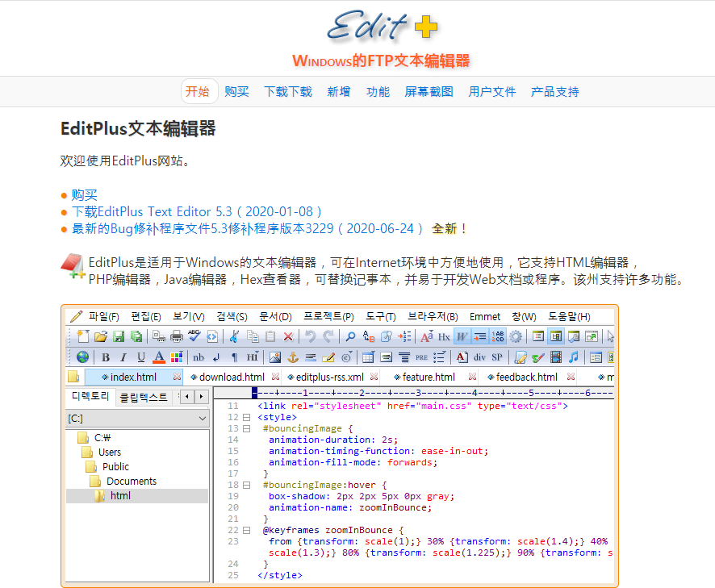The width and height of the screenshot is (715, 588).
Task: Collapse the fold marker on line 18
Action: click(x=247, y=485)
